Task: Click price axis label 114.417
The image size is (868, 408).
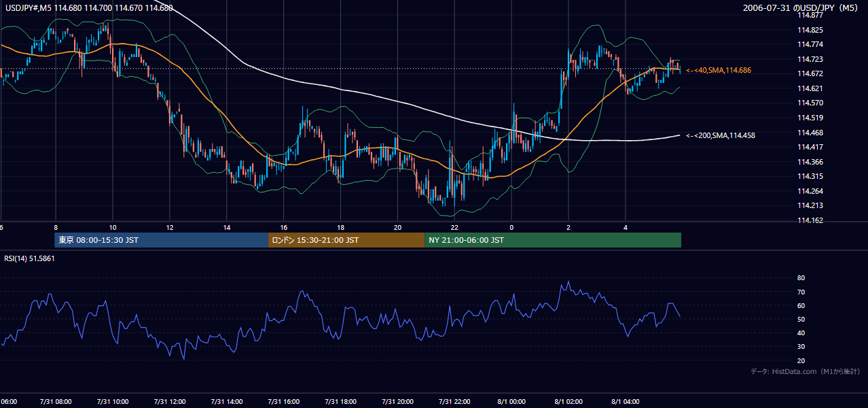Action: [810, 147]
